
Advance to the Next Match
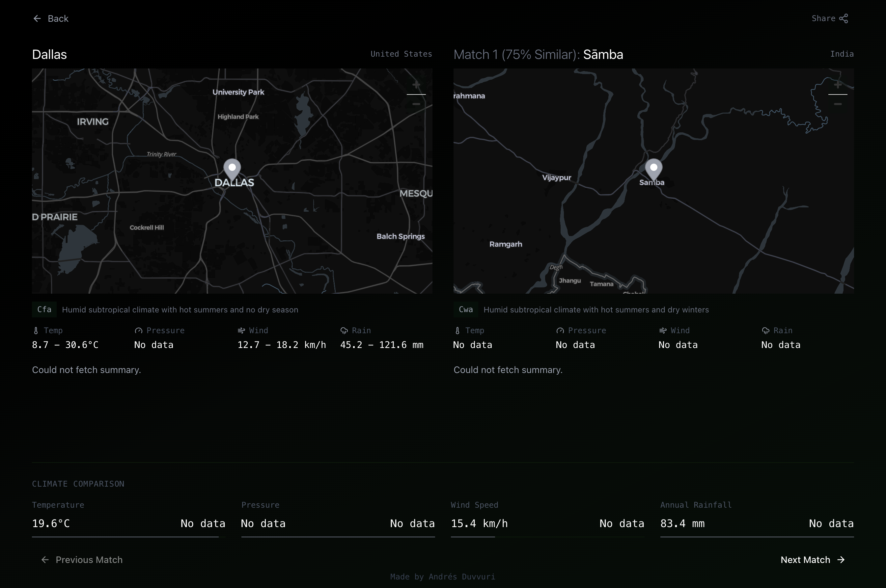(805, 559)
